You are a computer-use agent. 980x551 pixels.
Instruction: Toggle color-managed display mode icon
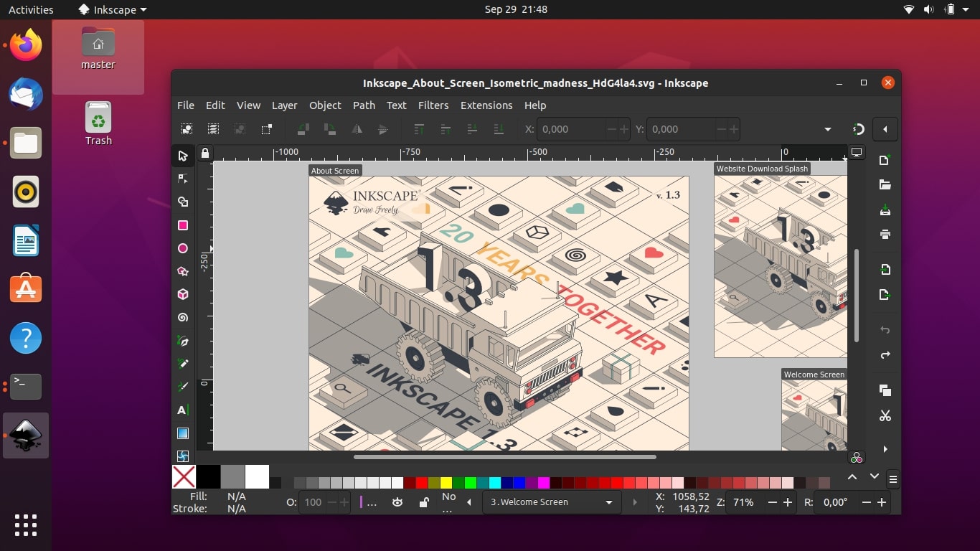(x=857, y=458)
